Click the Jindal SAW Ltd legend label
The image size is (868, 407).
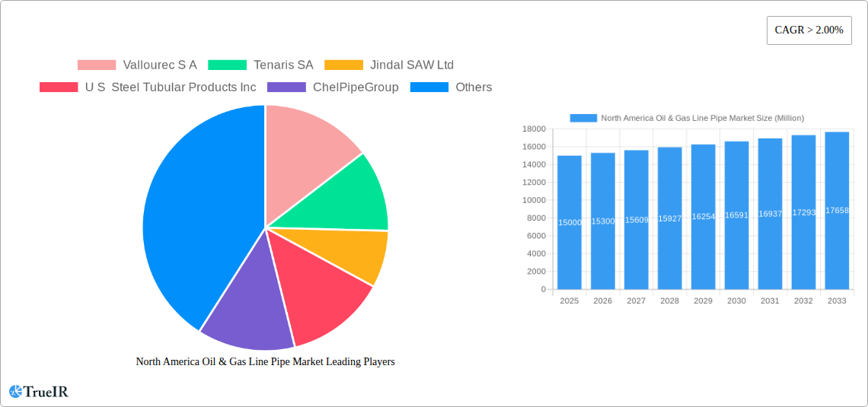(412, 65)
